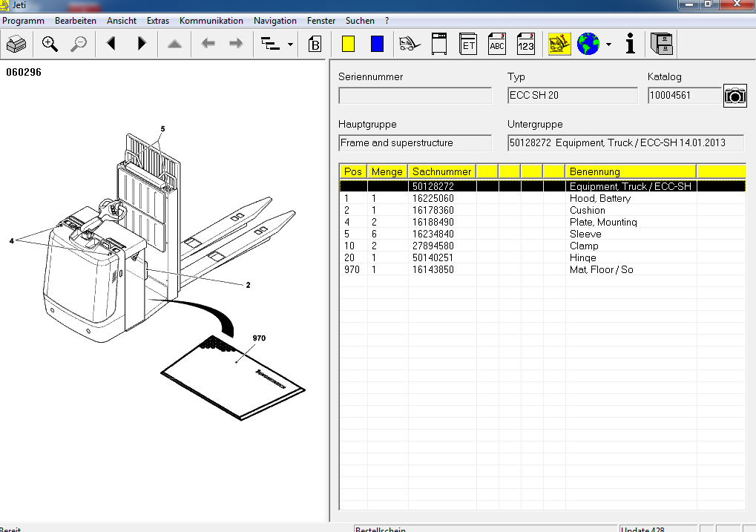Screen dimensions: 756x532
Task: Expand the globe language dropdown arrow
Action: (608, 45)
